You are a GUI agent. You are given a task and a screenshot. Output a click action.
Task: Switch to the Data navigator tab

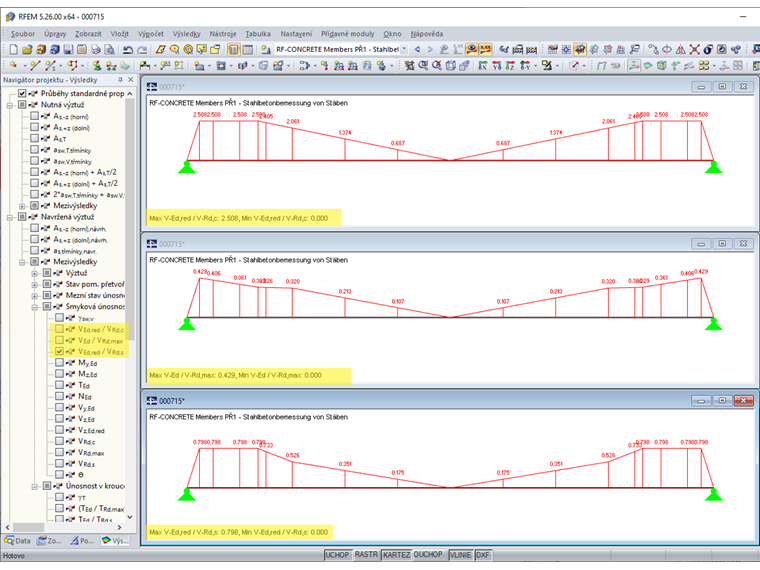click(17, 541)
